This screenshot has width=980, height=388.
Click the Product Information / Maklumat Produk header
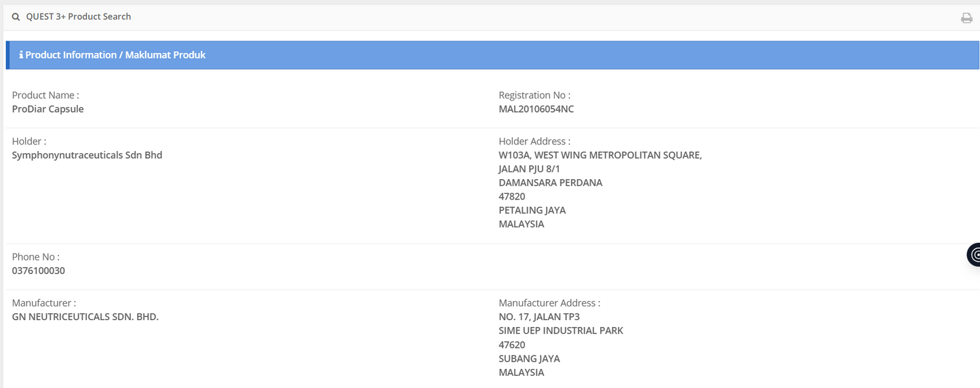pos(493,55)
